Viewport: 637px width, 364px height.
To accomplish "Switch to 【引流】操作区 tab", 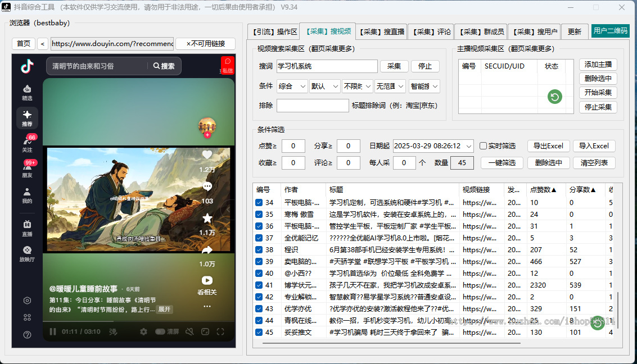I will (x=274, y=32).
